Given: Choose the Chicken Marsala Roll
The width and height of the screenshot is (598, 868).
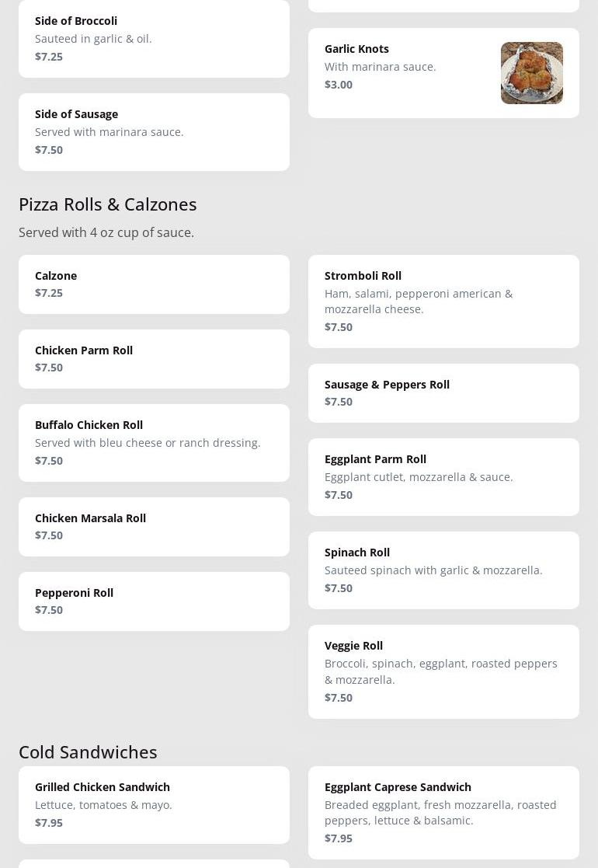Looking at the screenshot, I should coord(154,526).
